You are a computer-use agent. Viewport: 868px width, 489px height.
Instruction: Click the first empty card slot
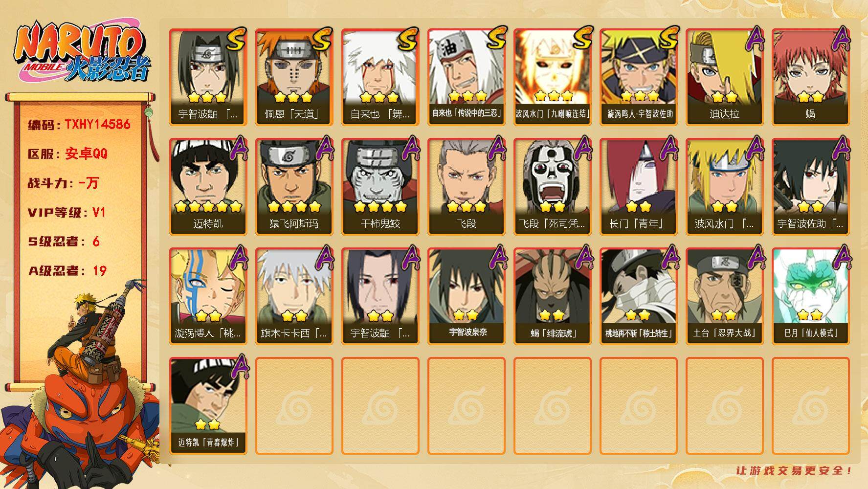(294, 406)
